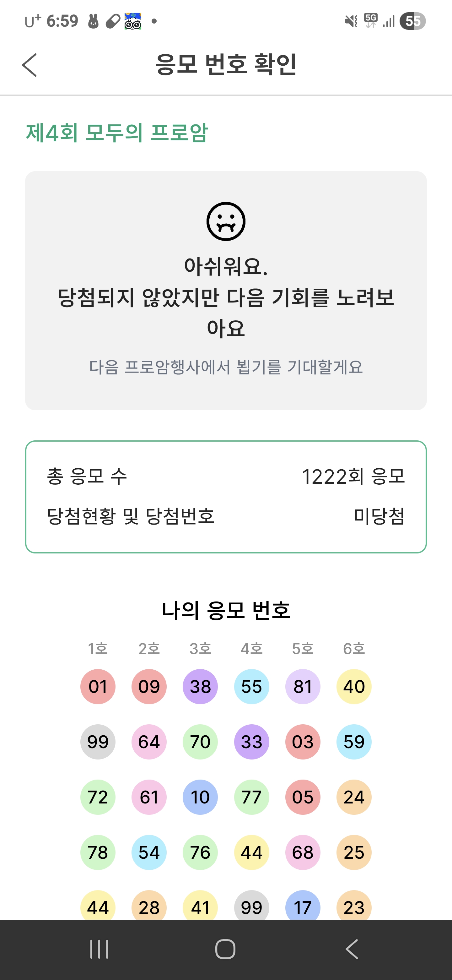Screen dimensions: 452x980
Task: Tap the 1호 column header
Action: point(98,649)
